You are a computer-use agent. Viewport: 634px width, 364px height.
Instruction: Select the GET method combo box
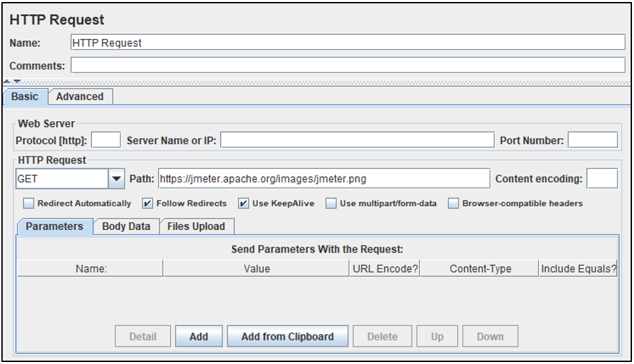[62, 179]
